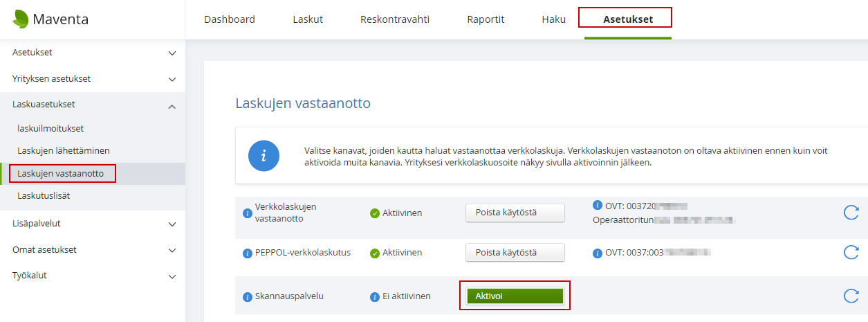The width and height of the screenshot is (868, 322).
Task: Open Laskujen lähettäminen in sidebar
Action: coord(64,150)
